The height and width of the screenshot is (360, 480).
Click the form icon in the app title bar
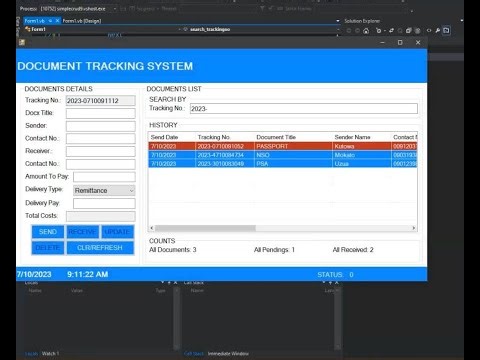[x=22, y=42]
